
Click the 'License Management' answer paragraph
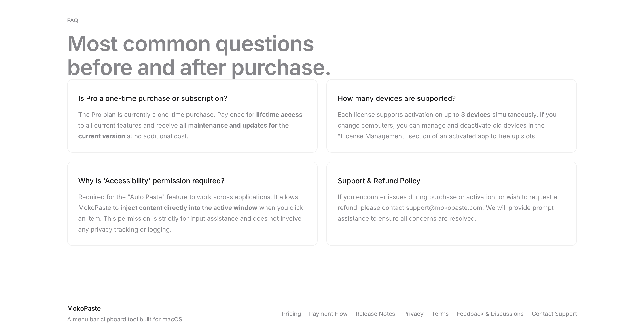tap(447, 125)
